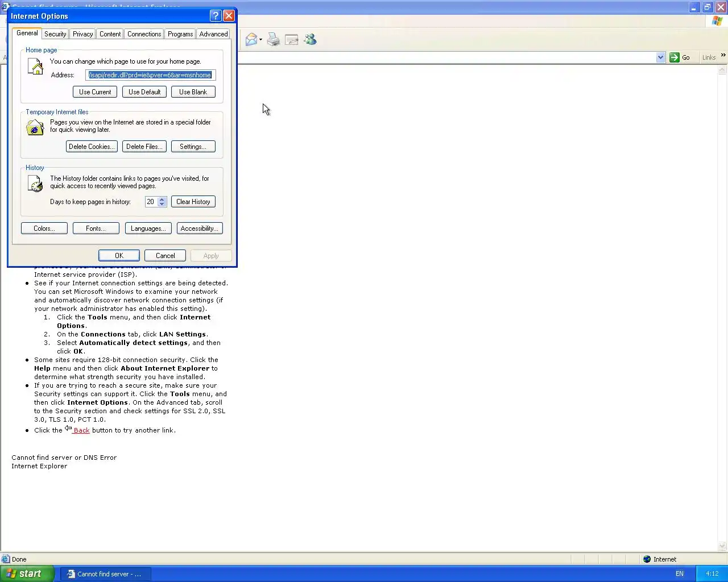Click the home page Address field
Viewport: 728px width, 582px height.
(151, 75)
